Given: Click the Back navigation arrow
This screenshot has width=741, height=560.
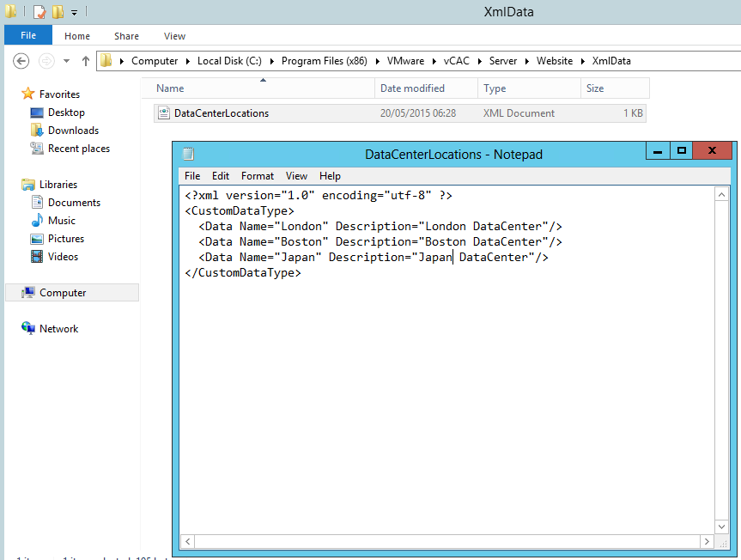Looking at the screenshot, I should 21,61.
